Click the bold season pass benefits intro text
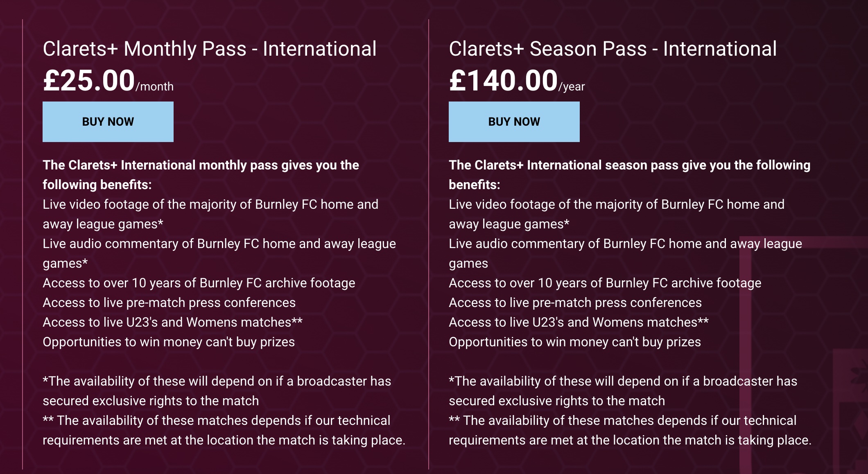The width and height of the screenshot is (868, 474). 629,175
